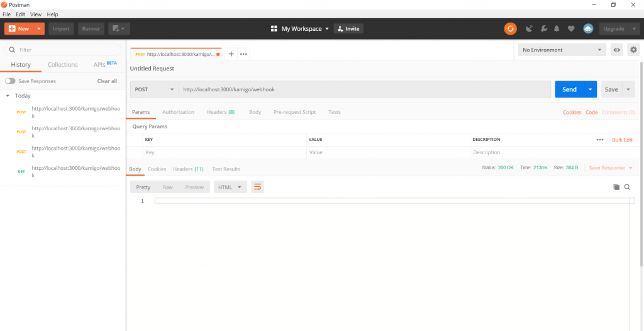This screenshot has height=331, width=644.
Task: Click the orange sync status icon
Action: [x=511, y=29]
